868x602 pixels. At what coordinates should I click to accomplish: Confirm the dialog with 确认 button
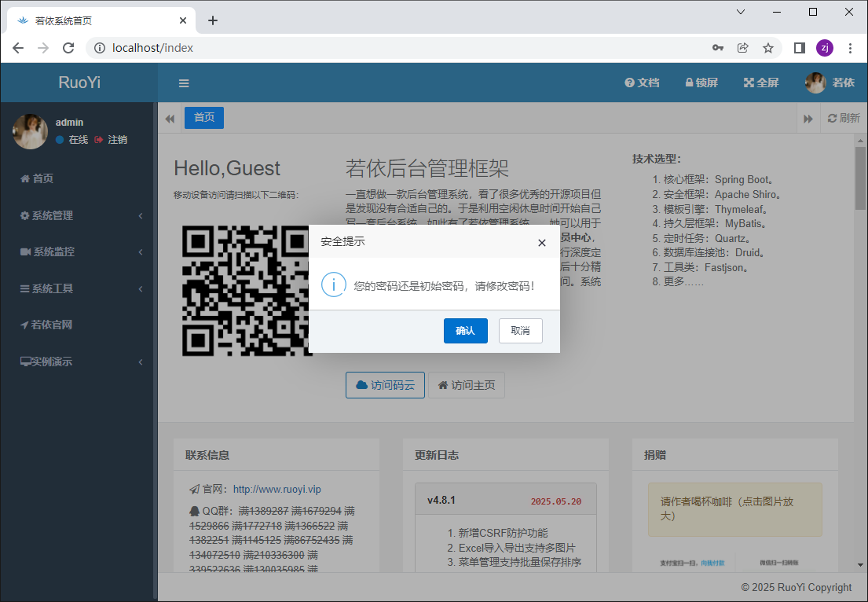tap(465, 331)
